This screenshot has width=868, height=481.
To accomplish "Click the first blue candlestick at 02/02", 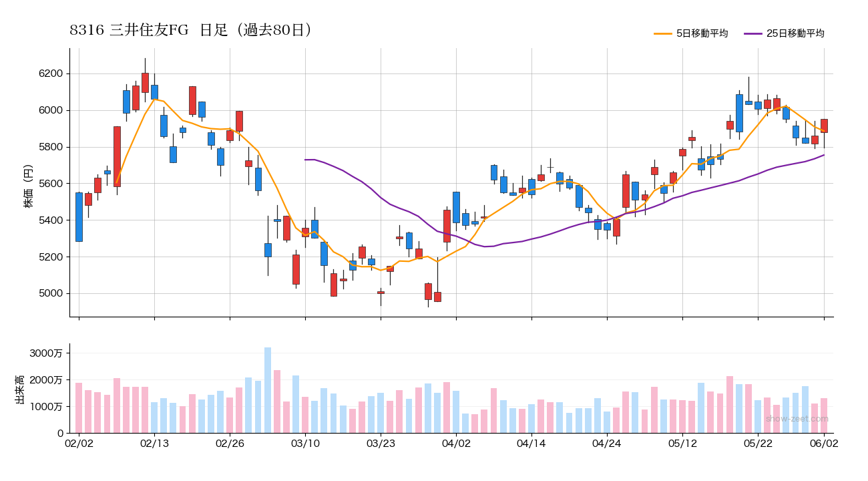I will click(79, 217).
